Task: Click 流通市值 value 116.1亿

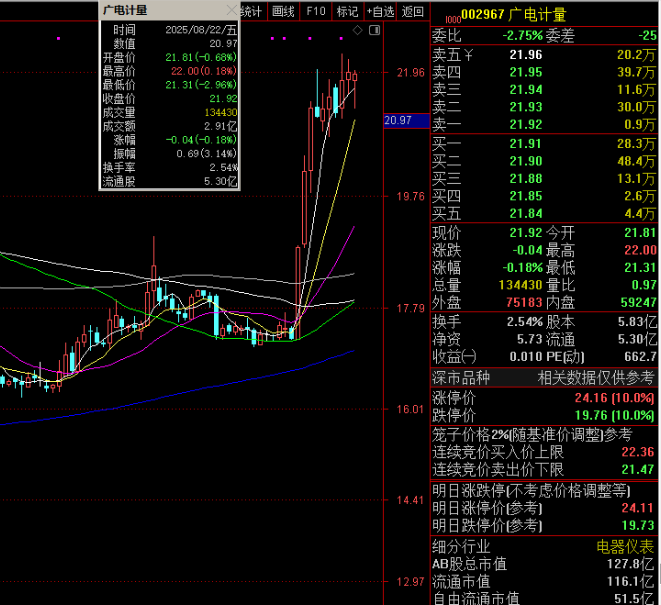Action: pos(631,582)
